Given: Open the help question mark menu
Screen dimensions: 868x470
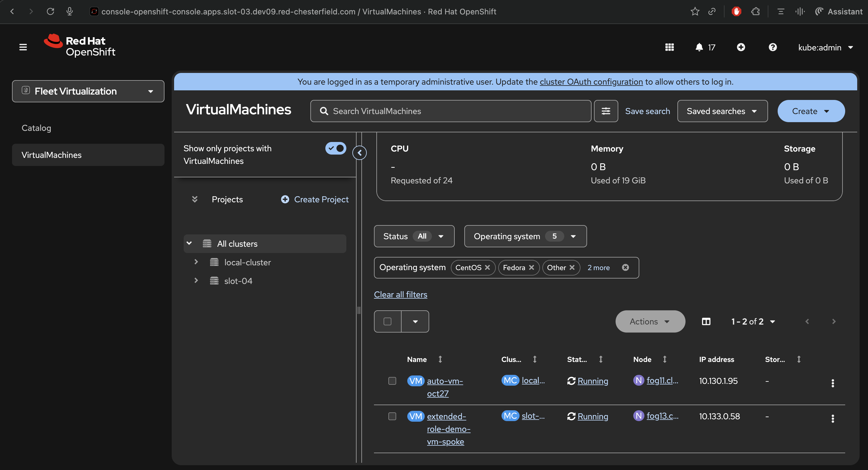Looking at the screenshot, I should tap(773, 47).
